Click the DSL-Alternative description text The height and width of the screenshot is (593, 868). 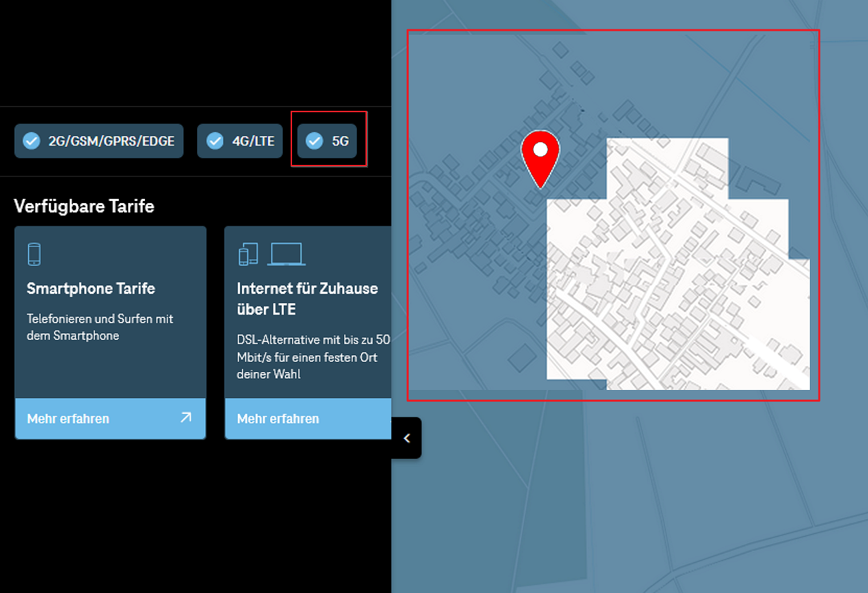point(313,357)
